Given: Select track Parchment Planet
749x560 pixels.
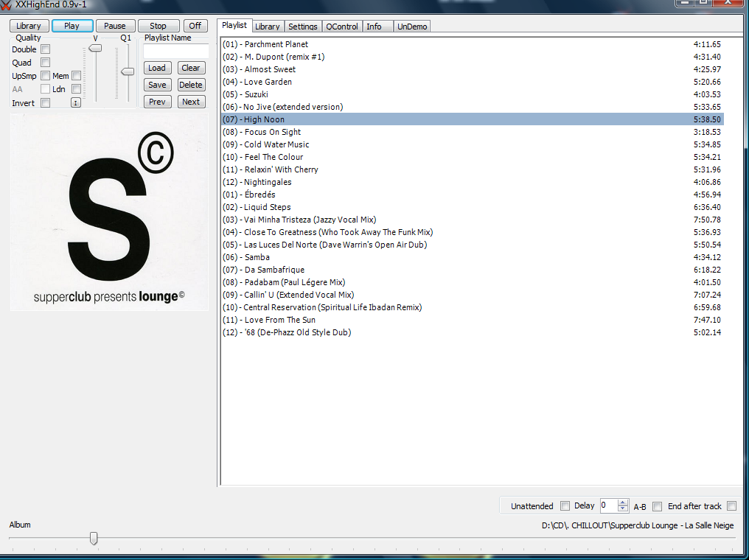Looking at the screenshot, I should click(x=473, y=44).
